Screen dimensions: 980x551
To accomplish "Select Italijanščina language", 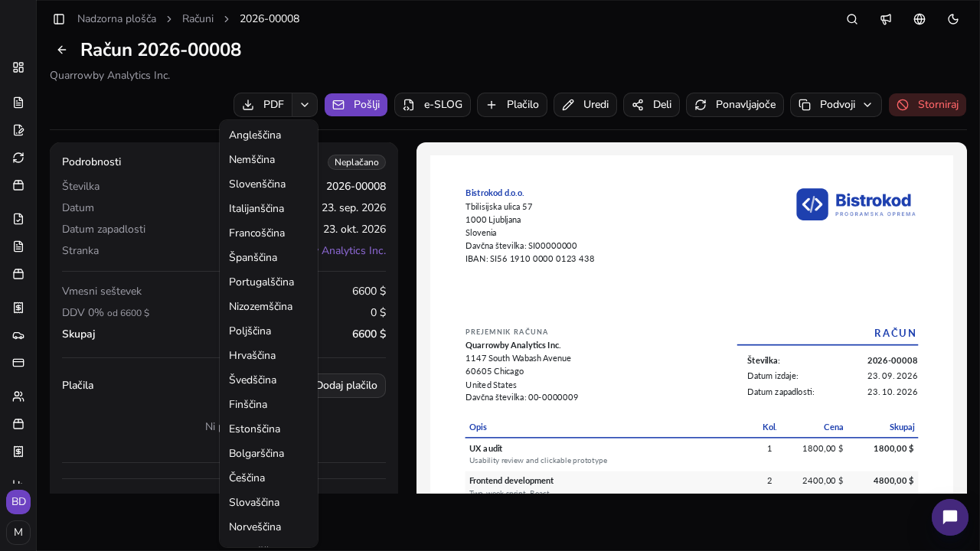I will (x=269, y=209).
